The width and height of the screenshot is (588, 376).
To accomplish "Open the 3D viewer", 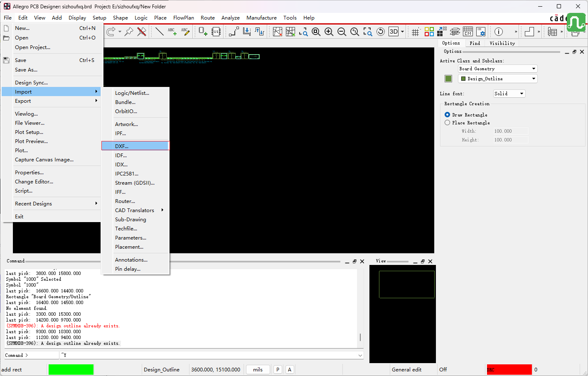I will pos(394,32).
